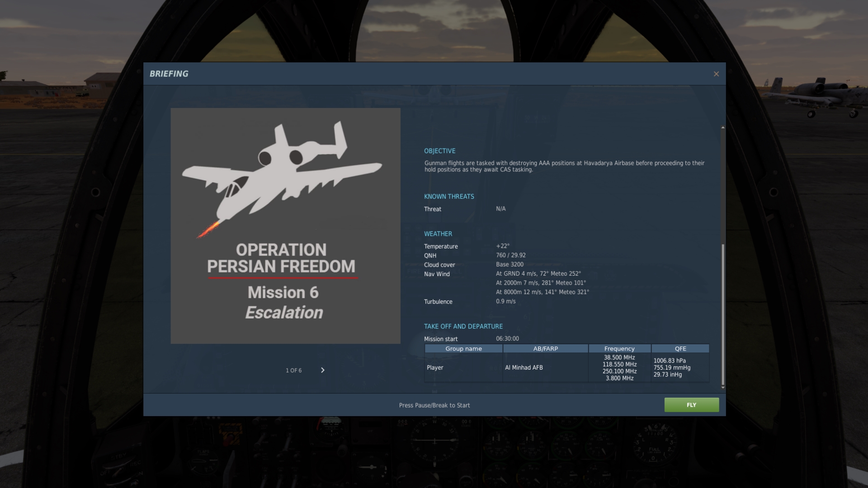
Task: Click the QFE column header
Action: pyautogui.click(x=680, y=348)
